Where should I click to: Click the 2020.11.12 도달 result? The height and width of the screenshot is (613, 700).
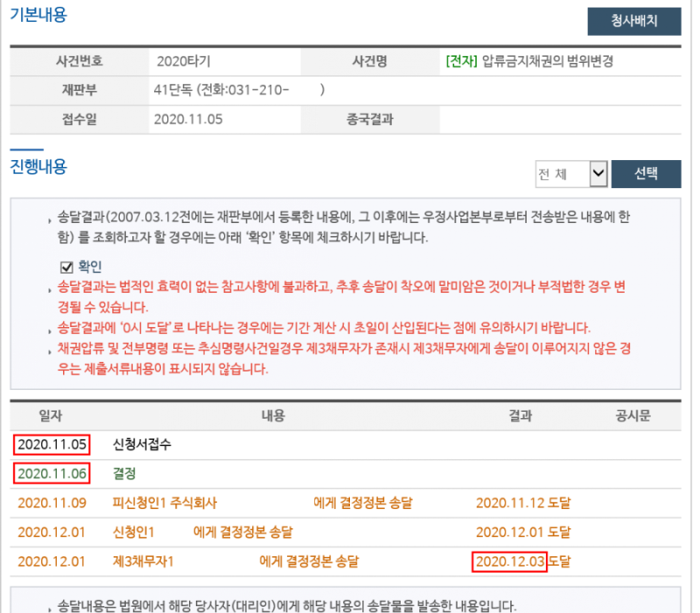tap(523, 503)
